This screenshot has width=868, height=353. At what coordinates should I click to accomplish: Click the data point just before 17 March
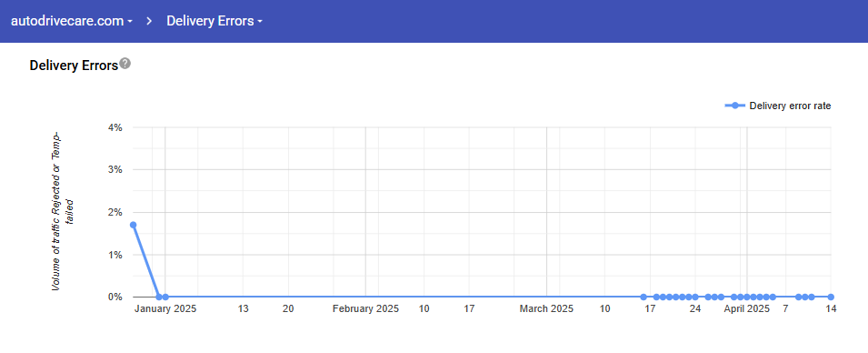click(644, 297)
